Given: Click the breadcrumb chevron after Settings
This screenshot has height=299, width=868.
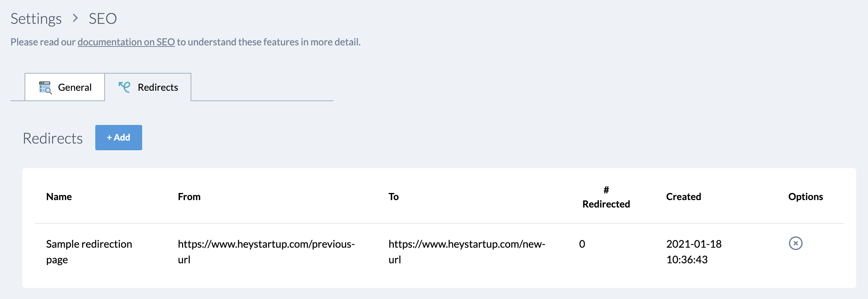Looking at the screenshot, I should click(x=76, y=18).
